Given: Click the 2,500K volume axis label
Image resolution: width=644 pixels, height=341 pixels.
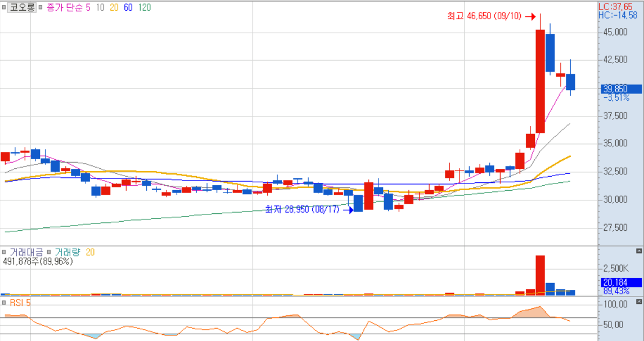Looking at the screenshot, I should tap(615, 268).
